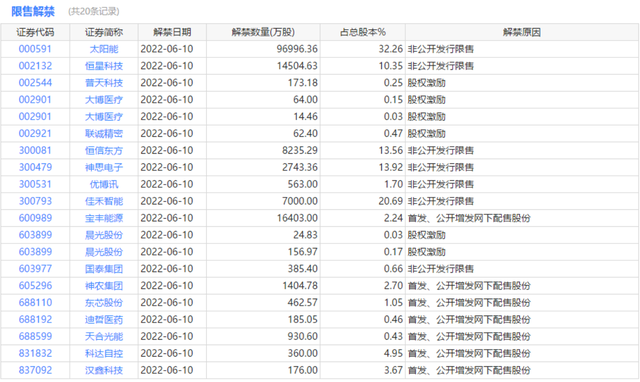640x382 pixels.
Task: Click 大博医疗 in the 14.46 row
Action: click(104, 117)
